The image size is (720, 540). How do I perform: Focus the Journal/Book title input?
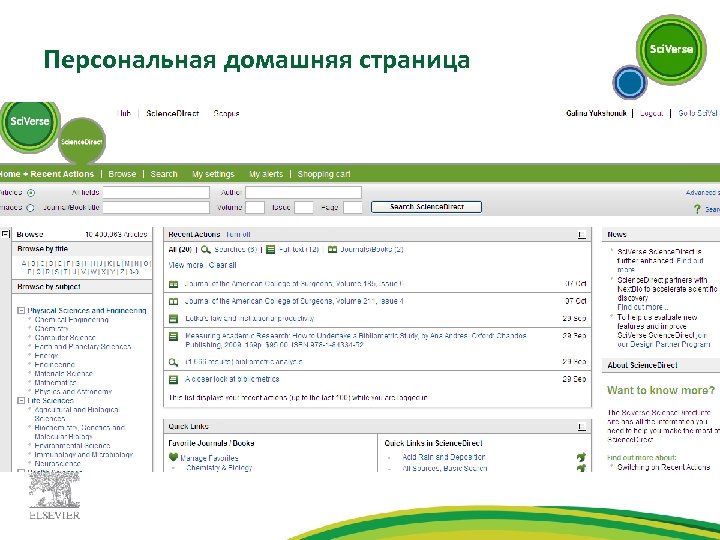coord(156,208)
